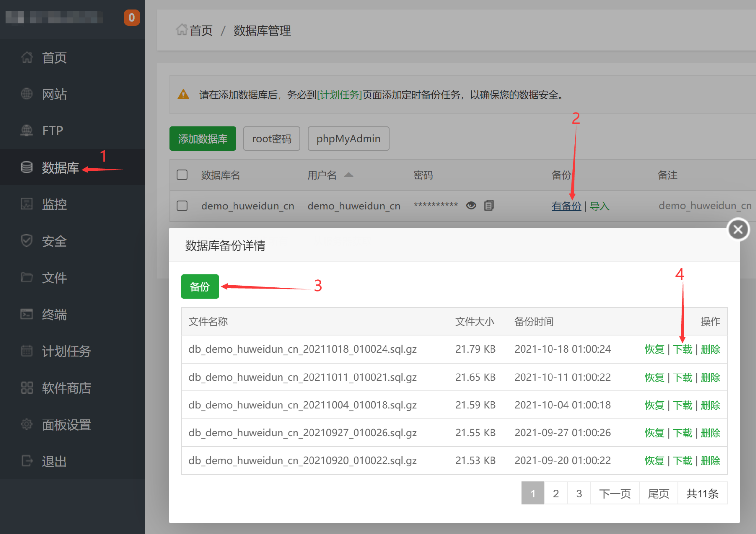Click the 导入 link

click(599, 206)
